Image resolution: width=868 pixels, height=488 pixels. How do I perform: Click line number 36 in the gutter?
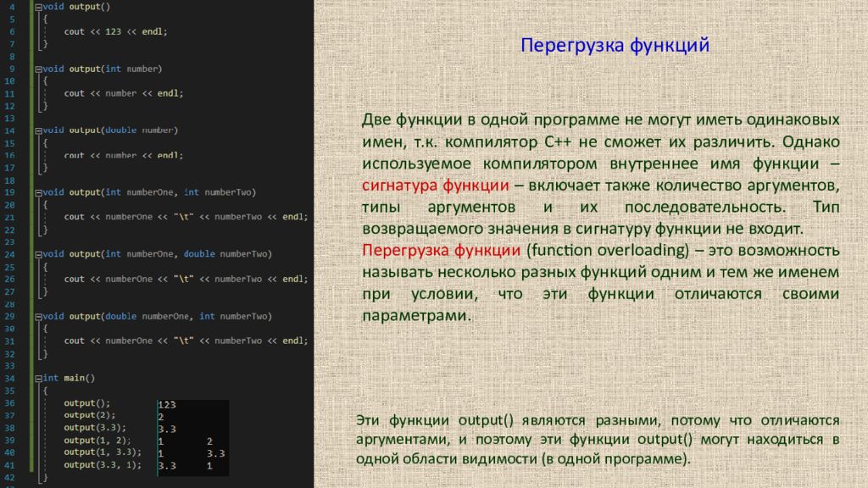click(11, 403)
